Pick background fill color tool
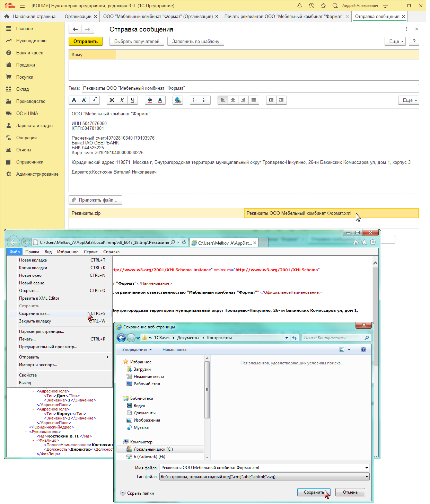The image size is (430, 504). click(150, 100)
